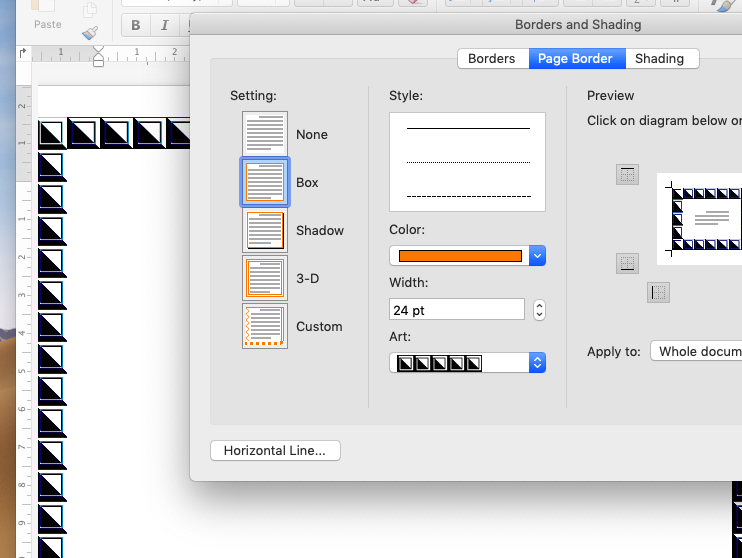
Task: Toggle Italic formatting in the ribbon
Action: (x=165, y=25)
